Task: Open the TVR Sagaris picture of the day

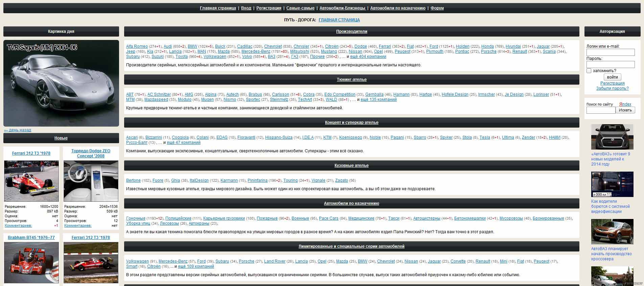Action: [61, 83]
